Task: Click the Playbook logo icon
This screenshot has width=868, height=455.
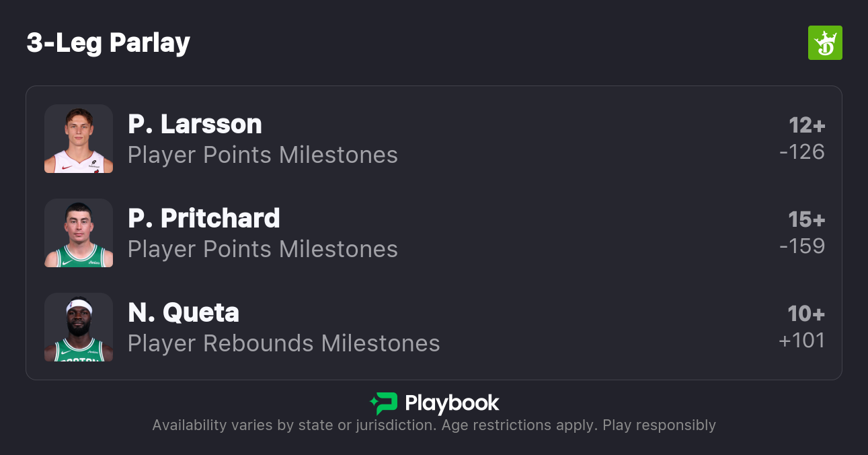Action: coord(384,403)
